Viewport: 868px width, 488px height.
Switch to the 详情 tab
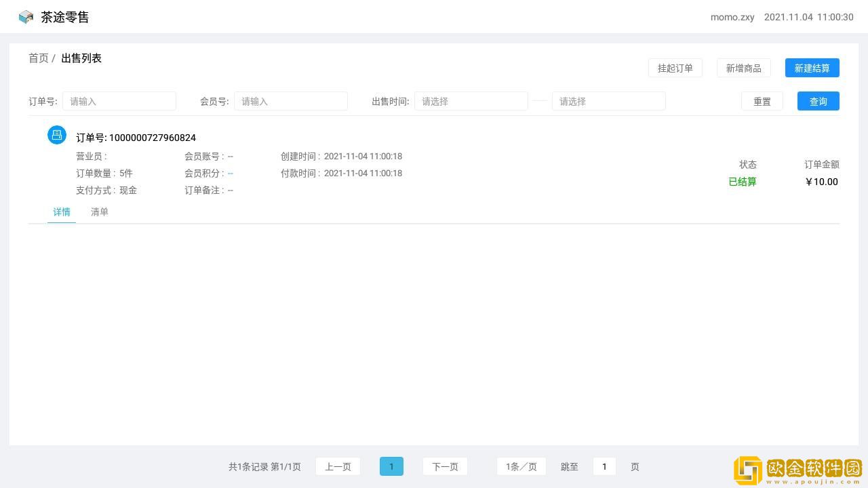pos(62,212)
